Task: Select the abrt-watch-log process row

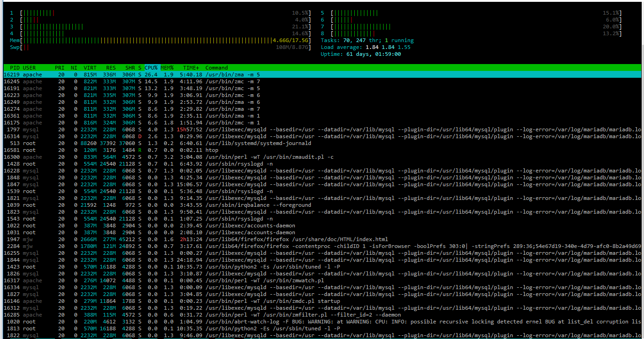Action: click(322, 322)
